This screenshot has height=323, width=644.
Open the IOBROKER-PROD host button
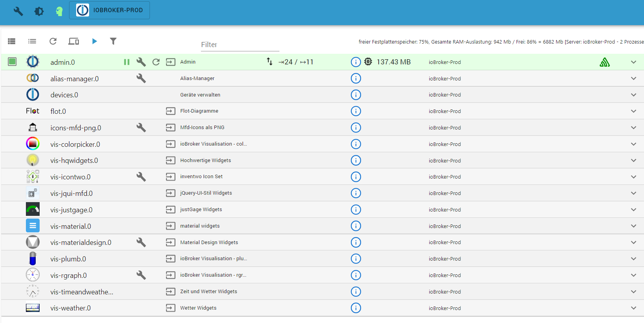point(109,10)
